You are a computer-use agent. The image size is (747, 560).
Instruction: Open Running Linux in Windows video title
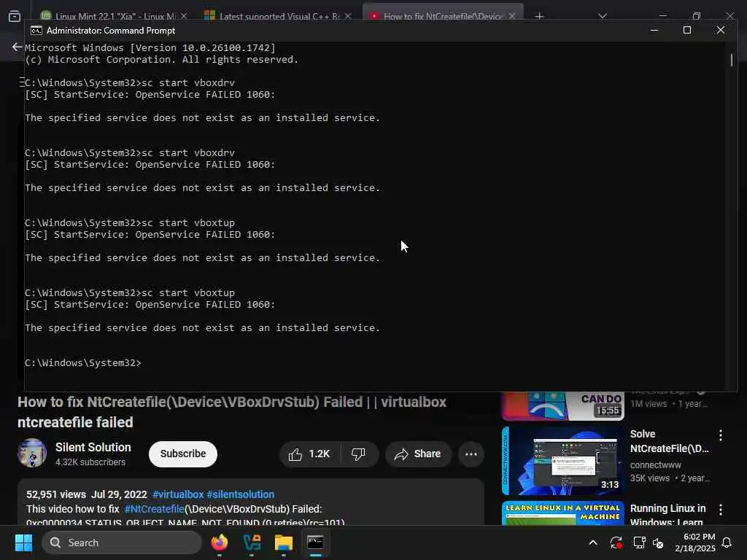tap(667, 514)
